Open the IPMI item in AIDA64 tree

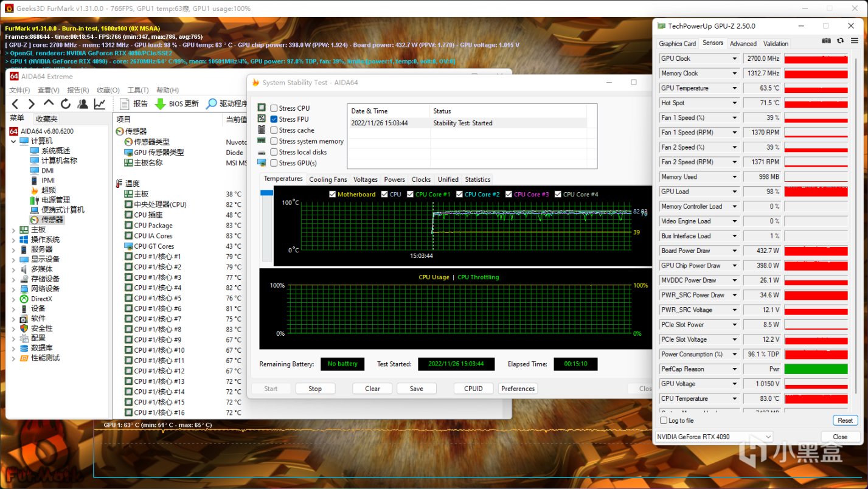coord(43,181)
